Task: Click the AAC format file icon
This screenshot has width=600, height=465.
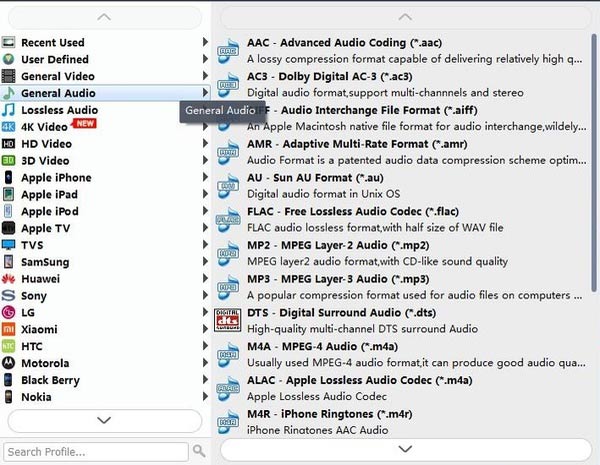Action: [x=229, y=50]
